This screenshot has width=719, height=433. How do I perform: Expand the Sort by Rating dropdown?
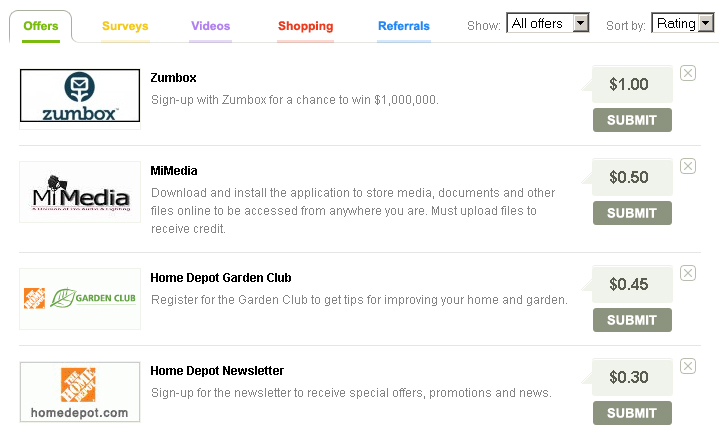coord(683,23)
